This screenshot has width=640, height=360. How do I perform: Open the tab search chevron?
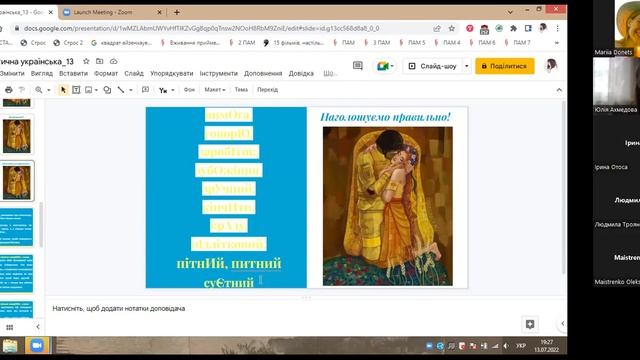pyautogui.click(x=510, y=12)
